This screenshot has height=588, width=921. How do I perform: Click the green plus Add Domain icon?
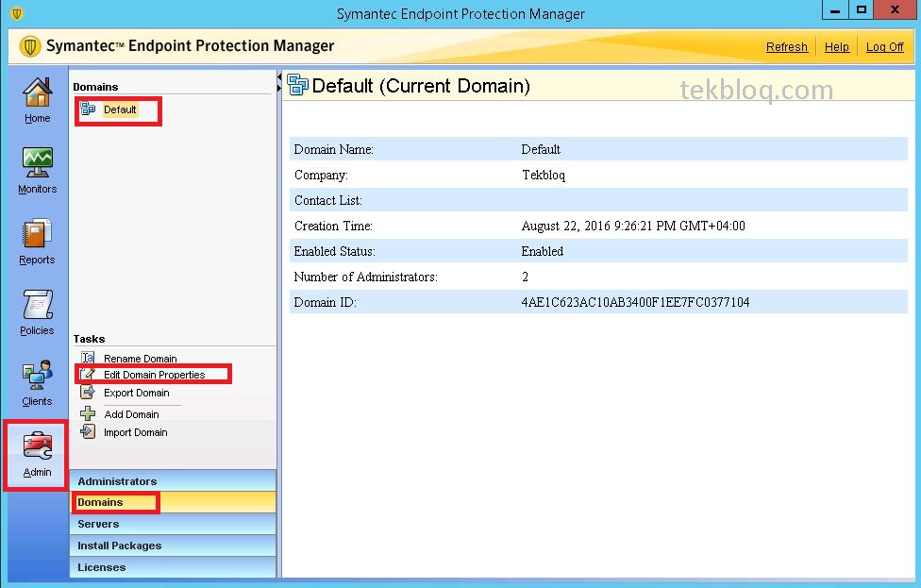(88, 413)
